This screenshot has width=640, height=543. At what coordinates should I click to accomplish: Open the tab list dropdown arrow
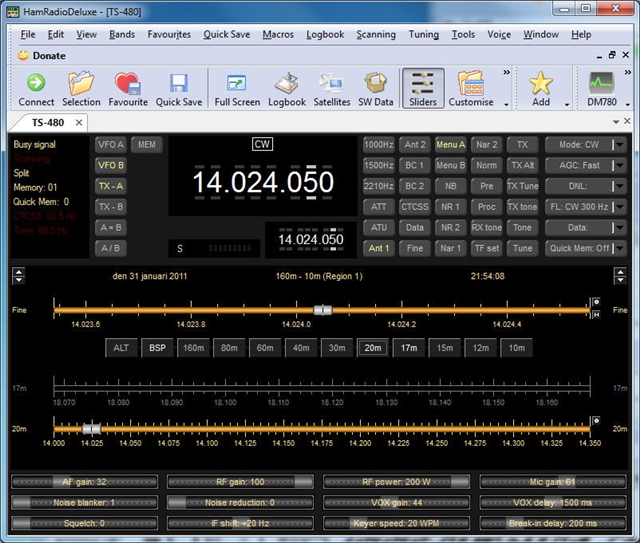616,122
